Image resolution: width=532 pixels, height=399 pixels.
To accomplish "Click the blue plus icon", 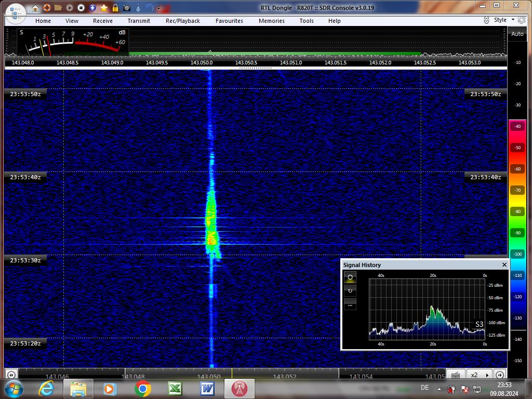I will 92,7.
